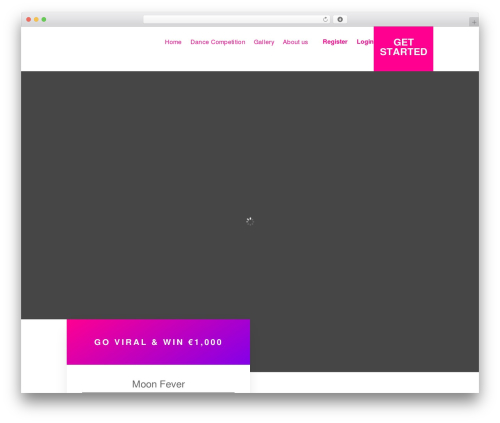Screen dimensions: 500x423
Task: Open the Dance Competition page
Action: [x=218, y=42]
